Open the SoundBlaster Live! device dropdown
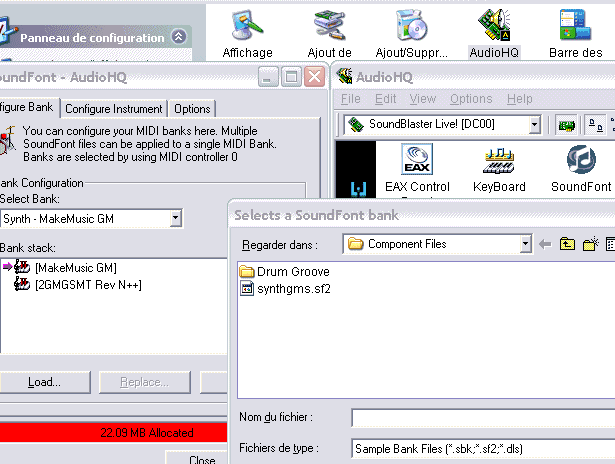The image size is (615, 464). [534, 125]
